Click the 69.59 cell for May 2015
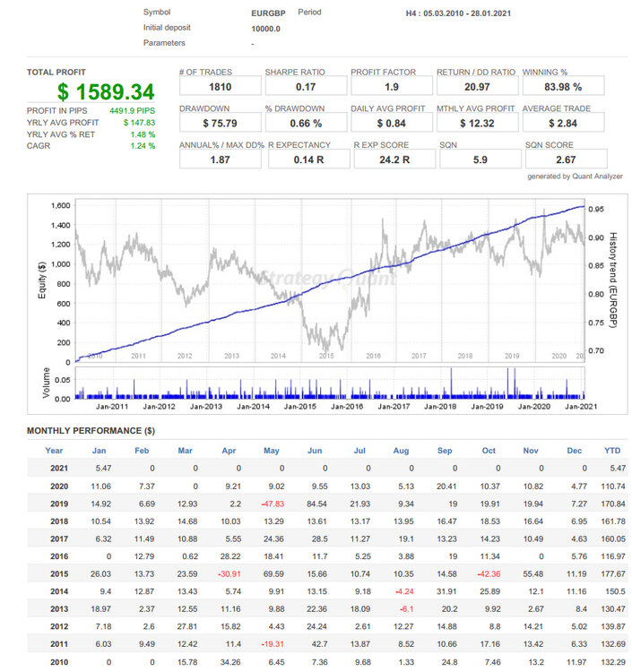This screenshot has width=632, height=672. coord(273,573)
